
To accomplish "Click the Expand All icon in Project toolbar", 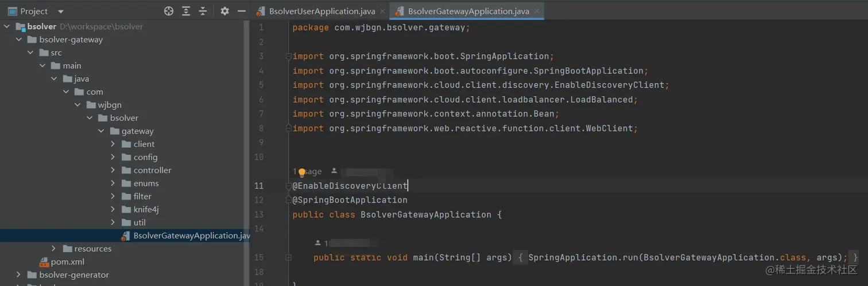I will [x=186, y=11].
